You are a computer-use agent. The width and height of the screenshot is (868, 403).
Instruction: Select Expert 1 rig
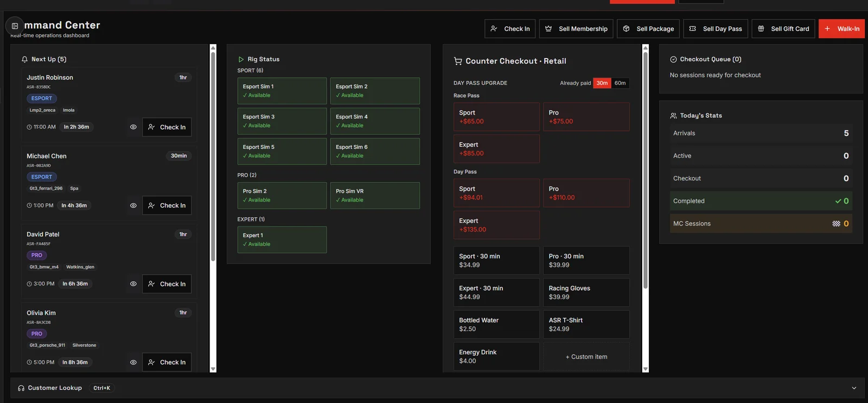pos(282,240)
